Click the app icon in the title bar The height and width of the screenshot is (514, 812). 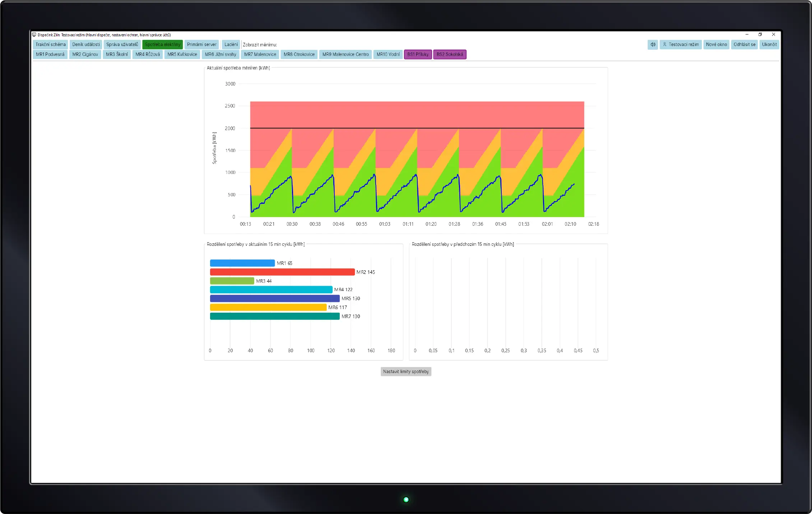(34, 35)
